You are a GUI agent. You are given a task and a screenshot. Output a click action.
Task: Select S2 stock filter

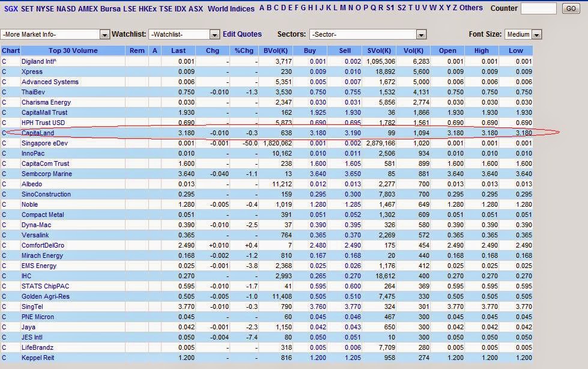pyautogui.click(x=402, y=8)
